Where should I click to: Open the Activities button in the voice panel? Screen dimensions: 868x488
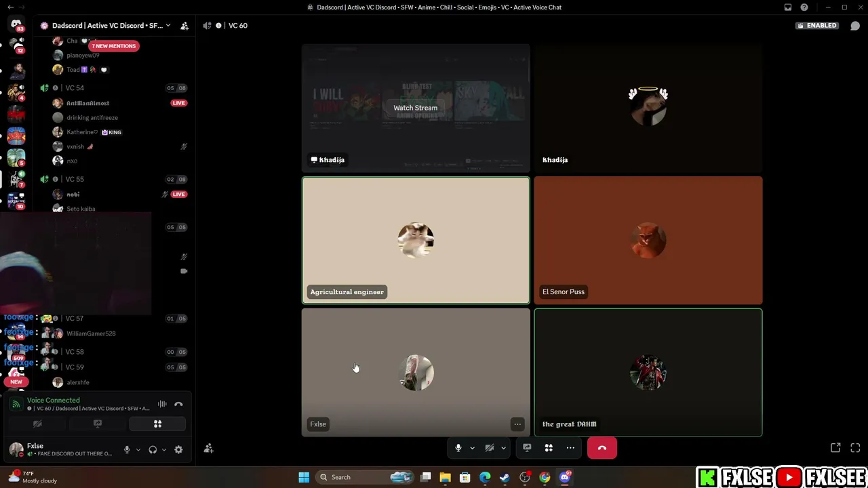[157, 424]
